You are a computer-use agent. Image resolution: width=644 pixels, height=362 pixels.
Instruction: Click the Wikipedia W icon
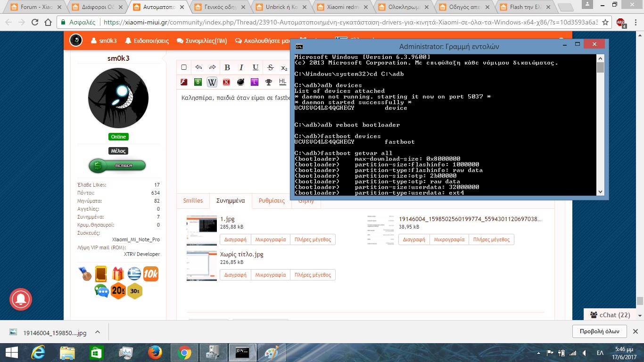pos(212,82)
